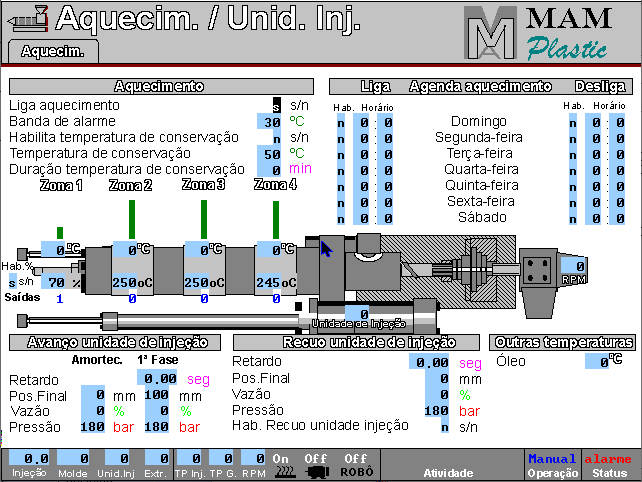642x482 pixels.
Task: Click the ROBÔ Off status indicator
Action: pos(355,465)
